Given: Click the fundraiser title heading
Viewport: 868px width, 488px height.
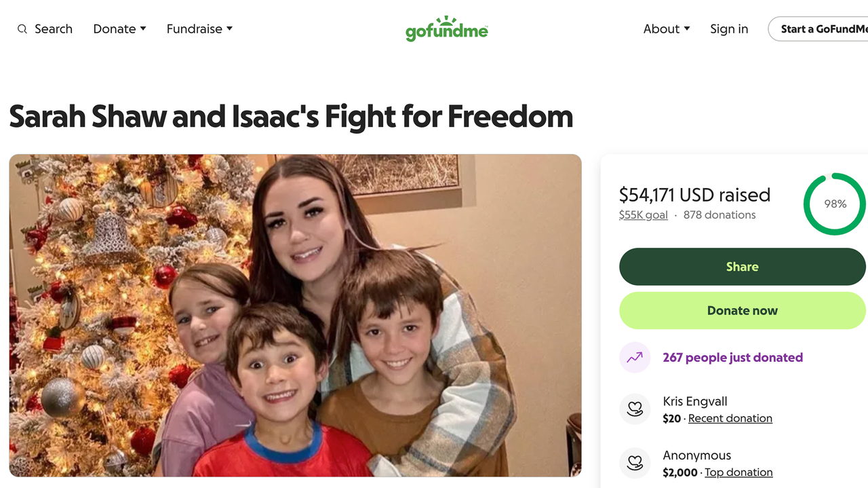Looking at the screenshot, I should [291, 117].
